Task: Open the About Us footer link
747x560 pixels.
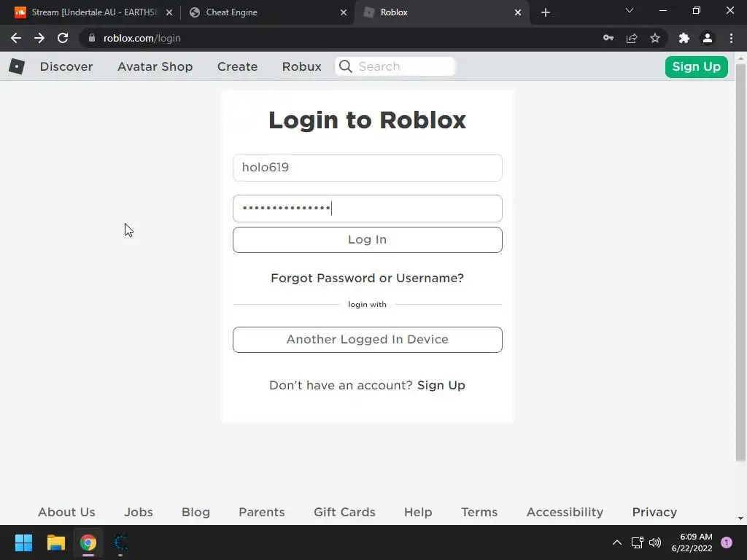Action: coord(66,512)
